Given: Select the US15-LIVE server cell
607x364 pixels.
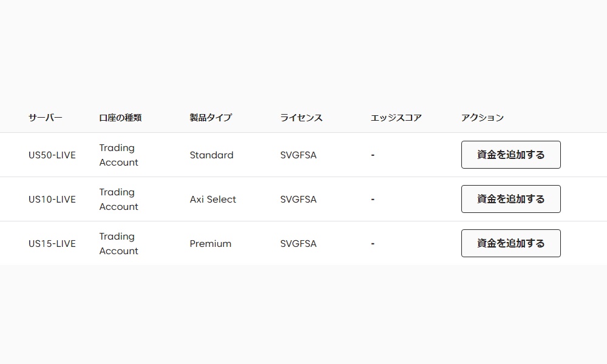Looking at the screenshot, I should (x=52, y=244).
